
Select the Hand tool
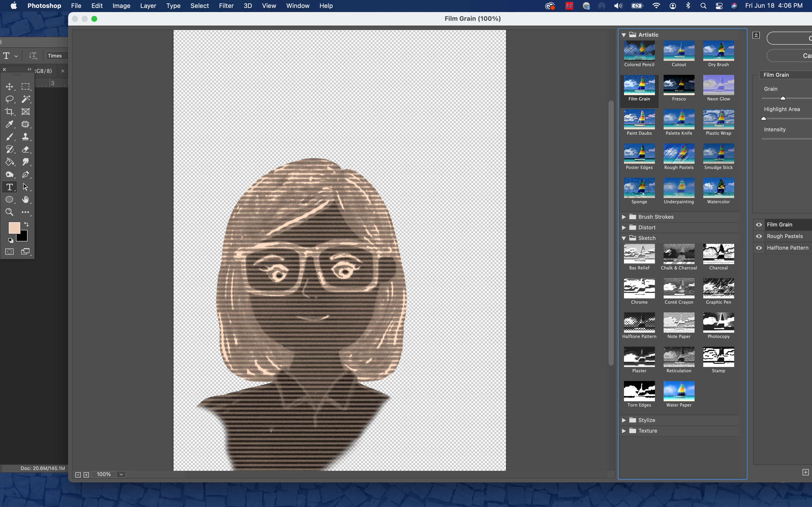26,200
